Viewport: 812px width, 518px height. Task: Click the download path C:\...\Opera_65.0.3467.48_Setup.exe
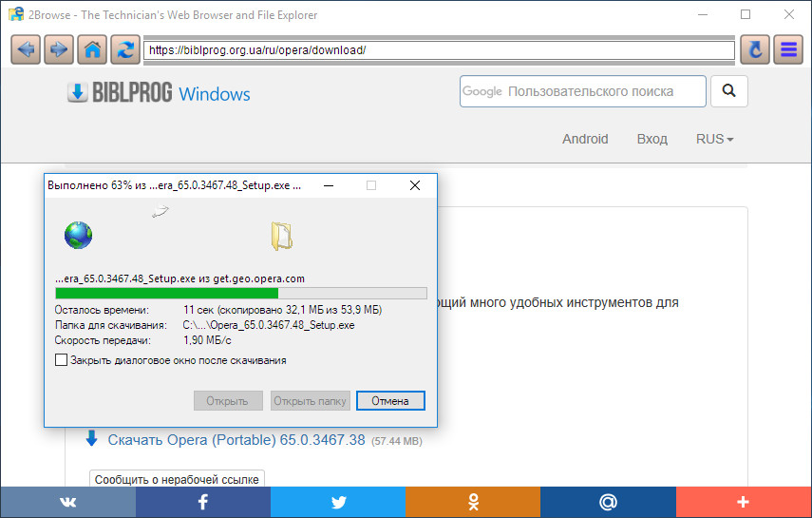[268, 325]
